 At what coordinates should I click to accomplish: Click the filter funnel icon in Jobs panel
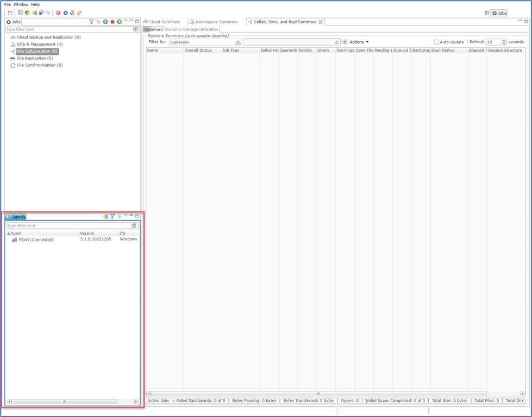(x=91, y=22)
